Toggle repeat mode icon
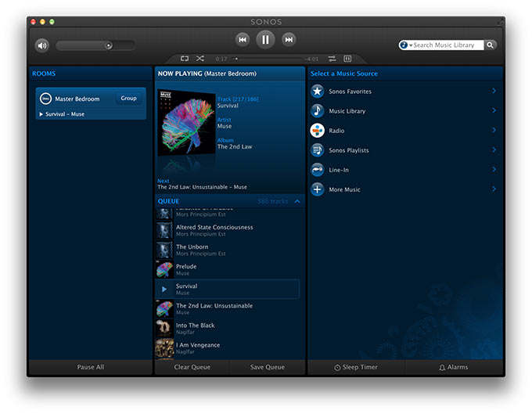 click(x=184, y=59)
